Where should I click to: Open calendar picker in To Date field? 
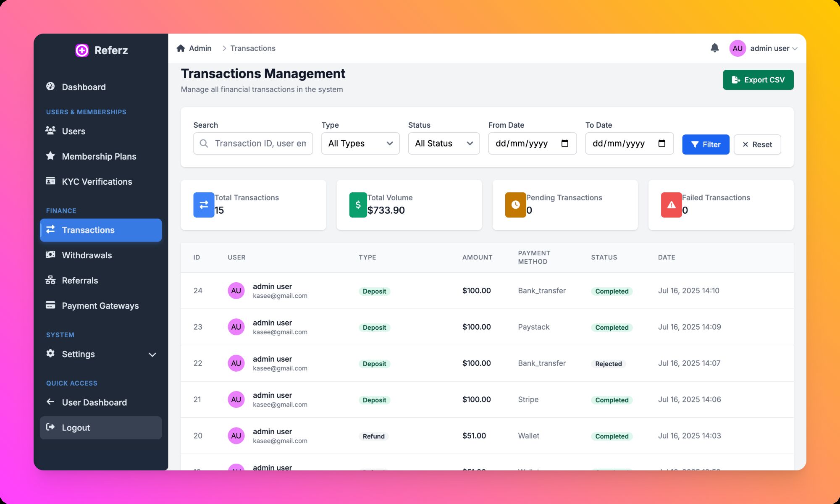661,144
